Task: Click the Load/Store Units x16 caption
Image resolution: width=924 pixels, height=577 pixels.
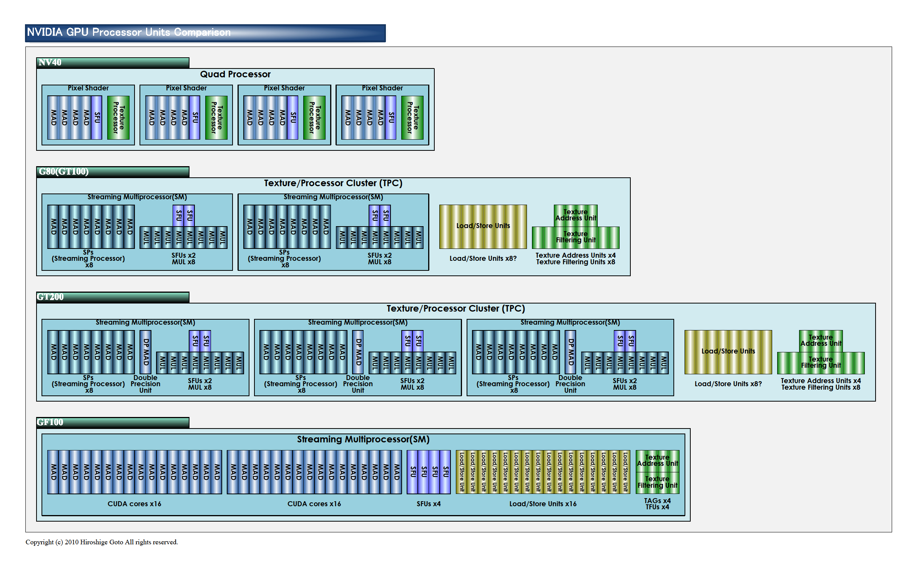Action: pyautogui.click(x=543, y=504)
